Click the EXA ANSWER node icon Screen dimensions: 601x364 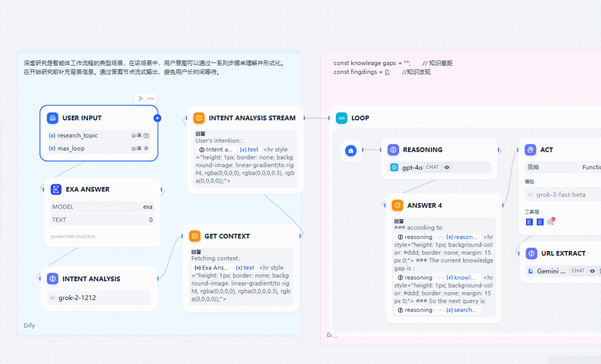[56, 189]
